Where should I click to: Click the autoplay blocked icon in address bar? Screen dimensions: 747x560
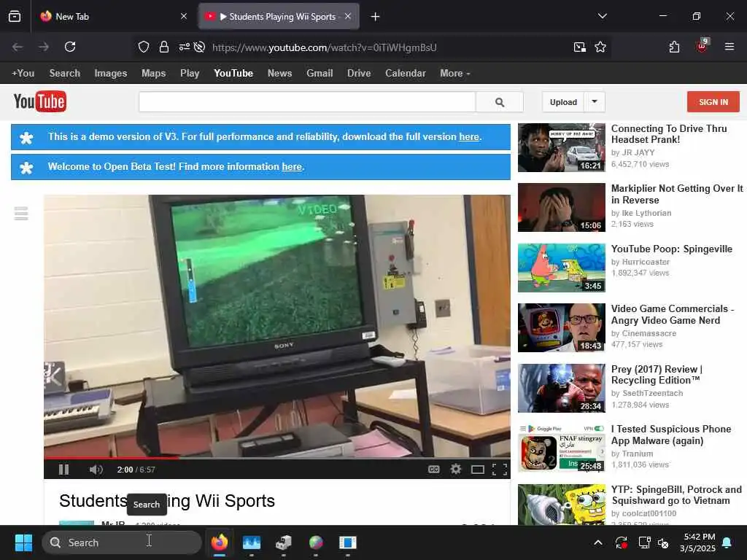[x=200, y=47]
